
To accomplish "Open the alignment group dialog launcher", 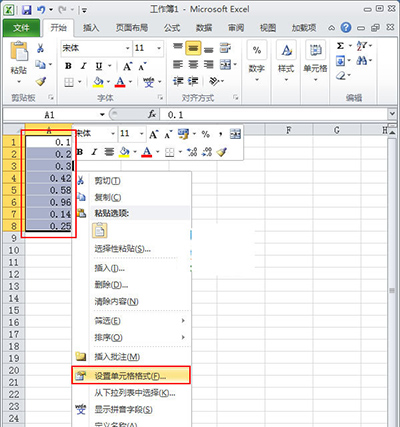I will (236, 98).
